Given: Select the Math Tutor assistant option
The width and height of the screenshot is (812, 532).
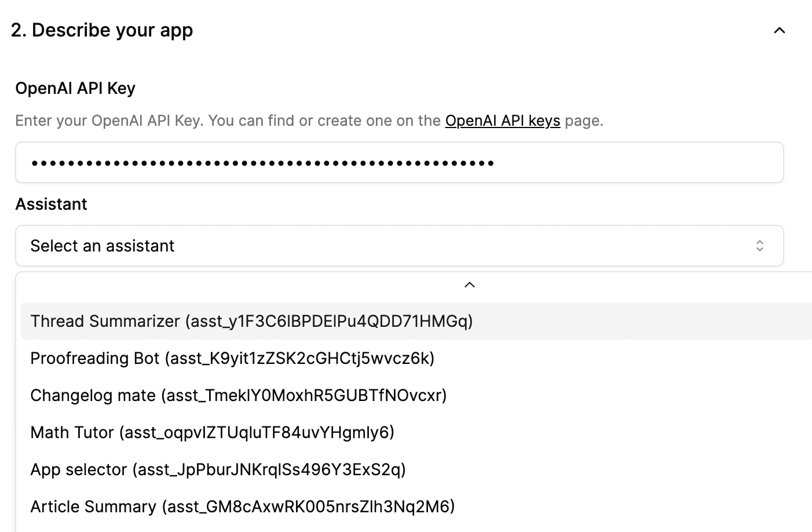Looking at the screenshot, I should (212, 432).
